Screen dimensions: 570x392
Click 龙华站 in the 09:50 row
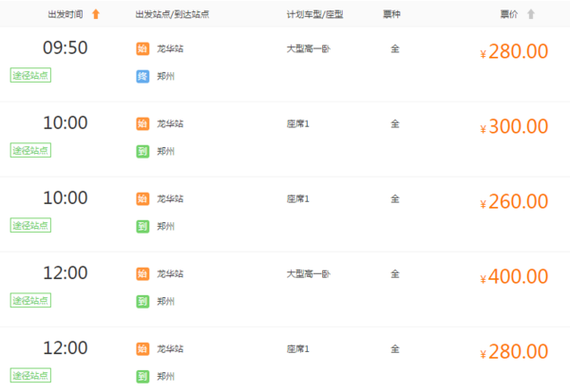point(169,47)
